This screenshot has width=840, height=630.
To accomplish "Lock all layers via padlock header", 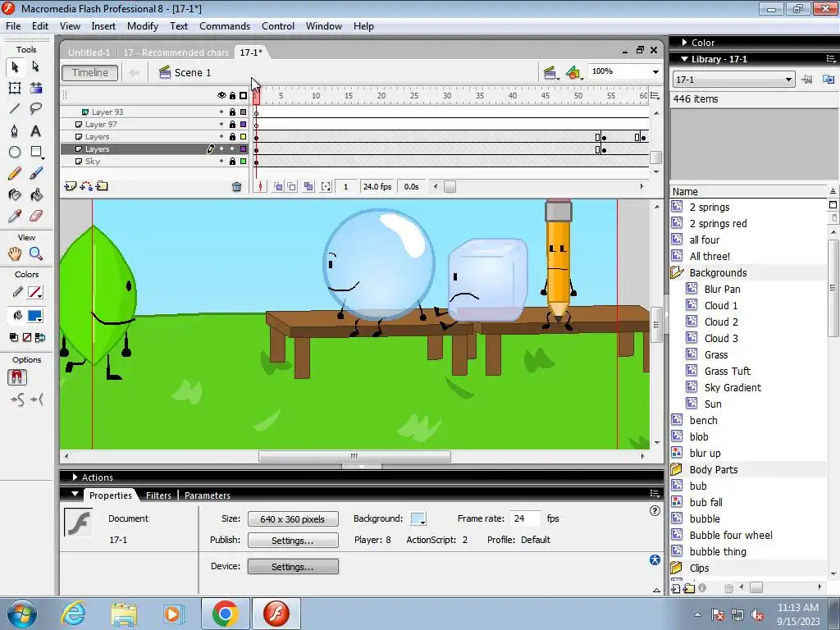I will coord(232,95).
